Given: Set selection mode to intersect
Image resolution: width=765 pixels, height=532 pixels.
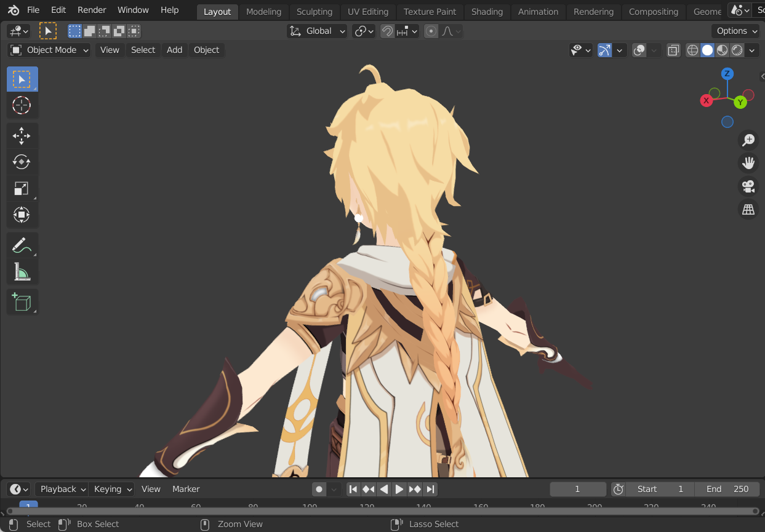Looking at the screenshot, I should [134, 31].
